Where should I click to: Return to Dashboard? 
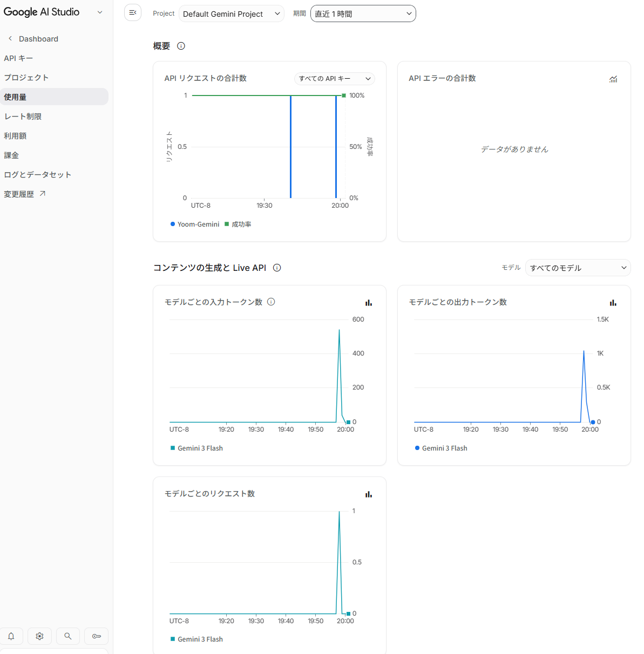click(38, 39)
